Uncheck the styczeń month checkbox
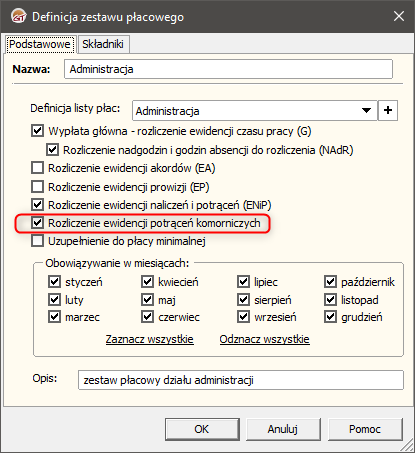 [54, 282]
